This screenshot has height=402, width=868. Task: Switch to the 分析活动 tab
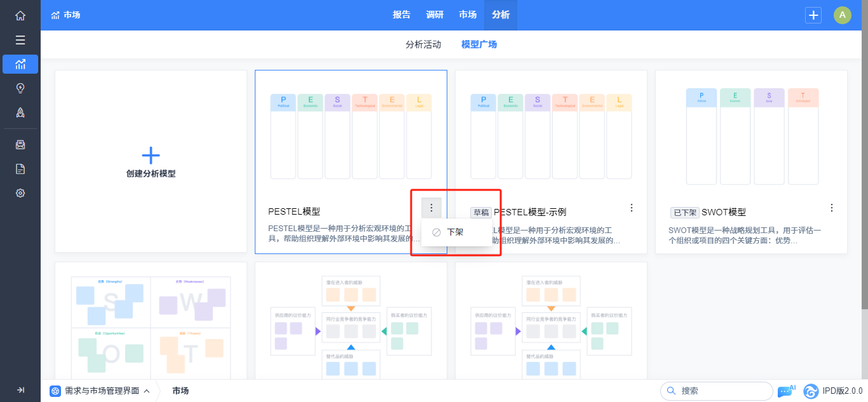click(423, 44)
